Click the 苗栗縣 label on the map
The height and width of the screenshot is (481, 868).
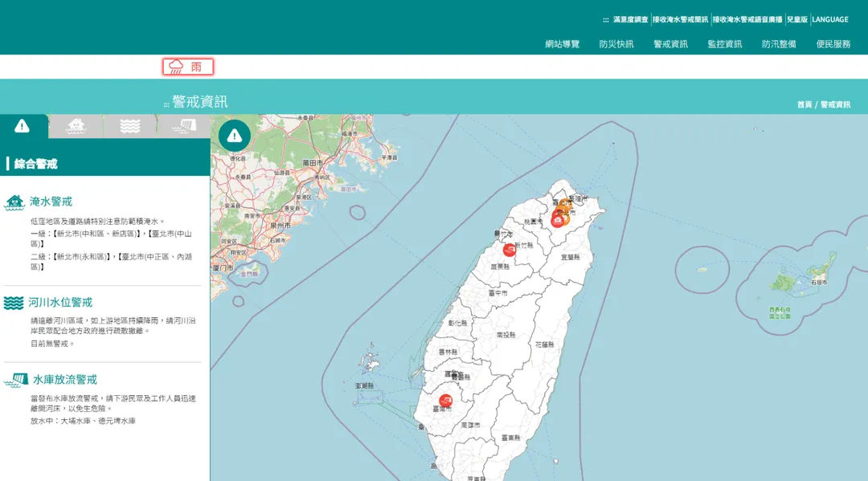(x=500, y=267)
